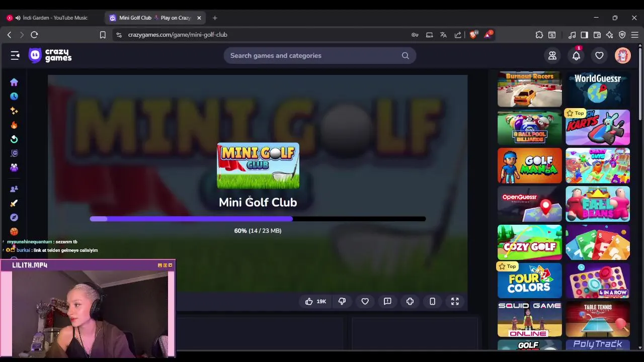Add Mini Golf Club to favorites
This screenshot has width=644, height=362.
[365, 301]
